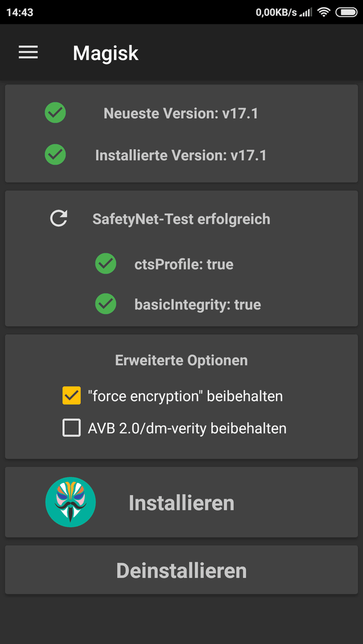Tap the Magisk mask logo icon
The height and width of the screenshot is (644, 363).
click(70, 502)
